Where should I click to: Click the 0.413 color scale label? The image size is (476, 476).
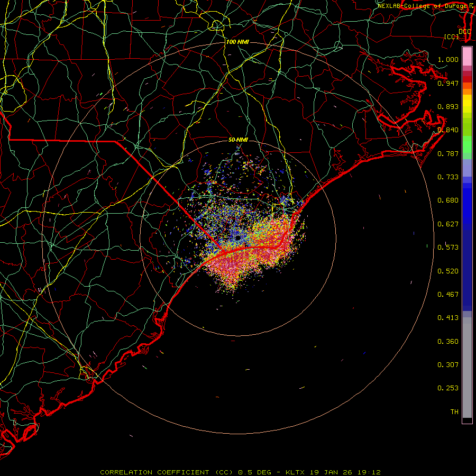(x=448, y=318)
